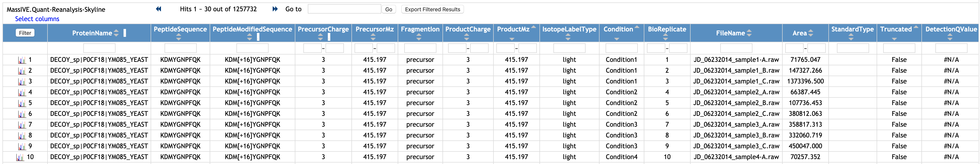Viewport: 980px width, 164px height.
Task: Go to previous page with double-left arrow
Action: 159,9
